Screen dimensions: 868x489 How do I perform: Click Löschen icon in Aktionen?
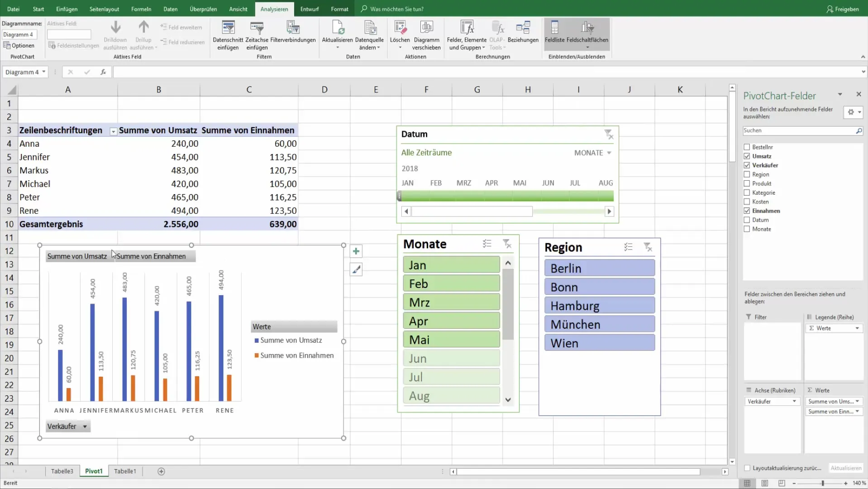400,28
